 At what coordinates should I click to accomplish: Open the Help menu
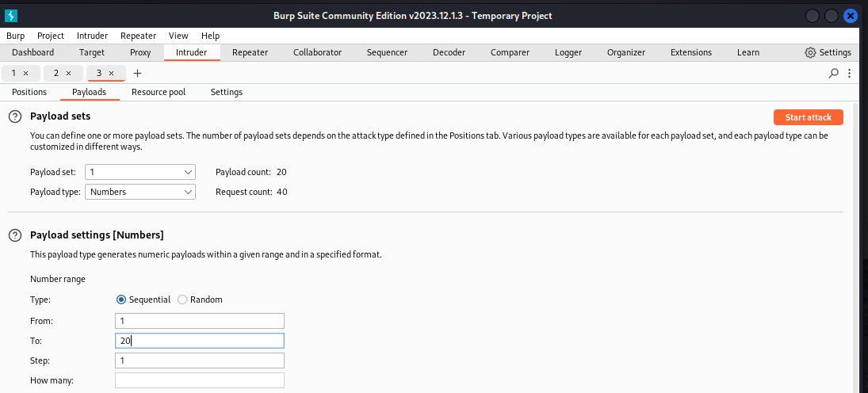click(x=210, y=36)
